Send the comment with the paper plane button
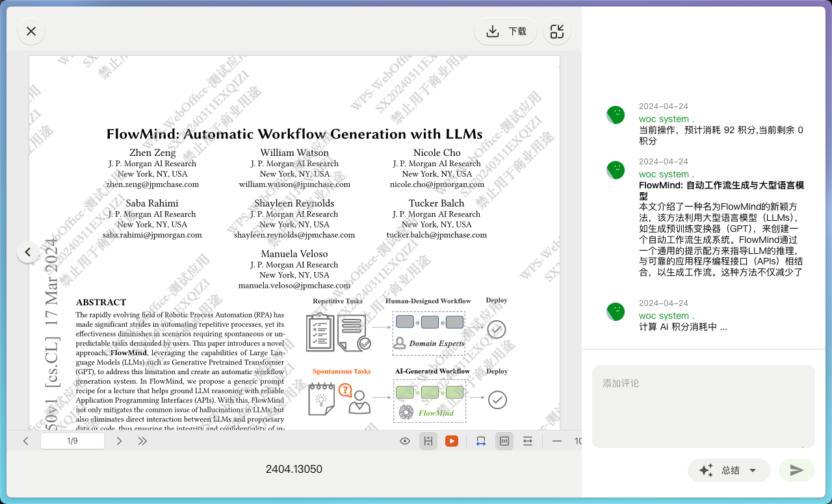The image size is (832, 504). pos(797,470)
